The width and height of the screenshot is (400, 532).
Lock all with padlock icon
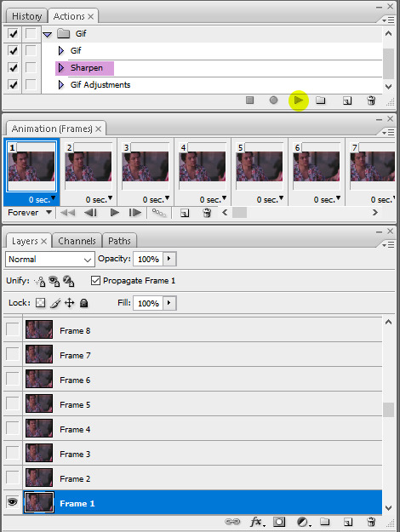tap(83, 303)
